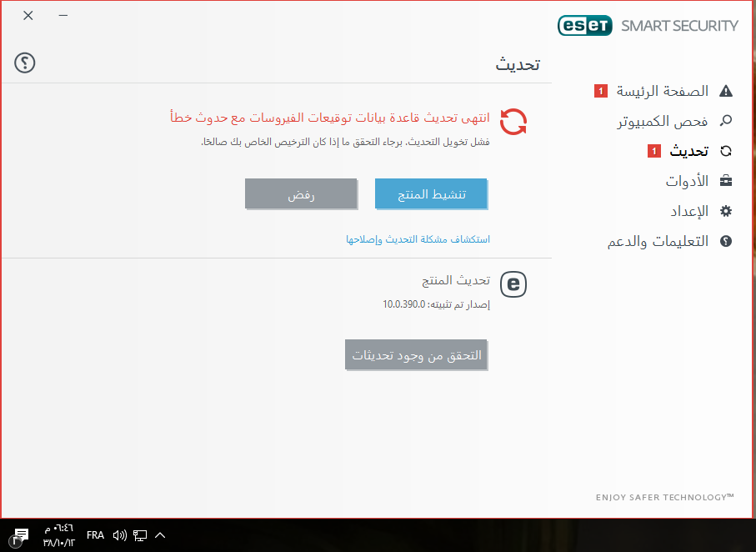Open الإعداد menu item
756x552 pixels.
tap(689, 211)
